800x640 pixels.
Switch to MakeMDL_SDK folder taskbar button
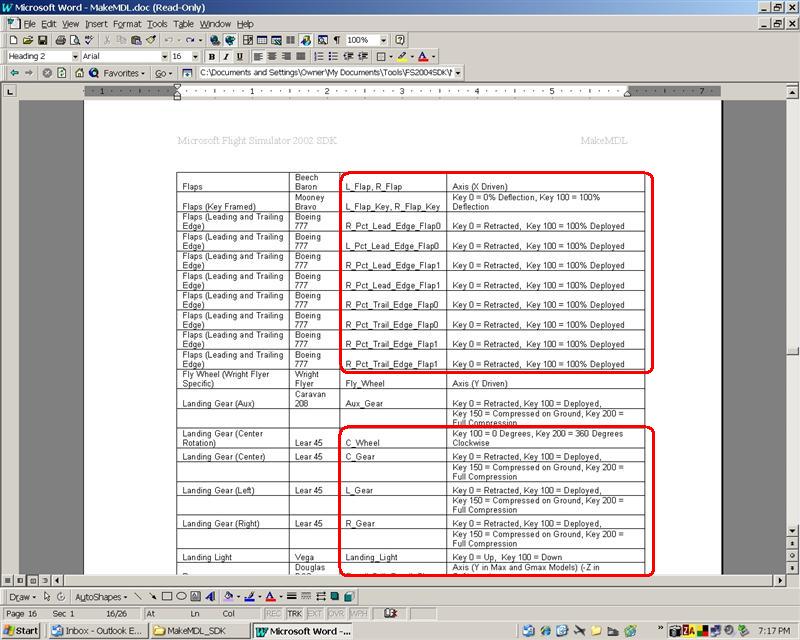point(200,631)
